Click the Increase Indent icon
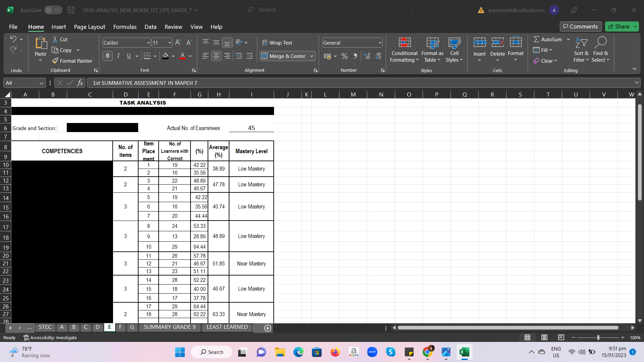Image resolution: width=644 pixels, height=362 pixels. [250, 56]
